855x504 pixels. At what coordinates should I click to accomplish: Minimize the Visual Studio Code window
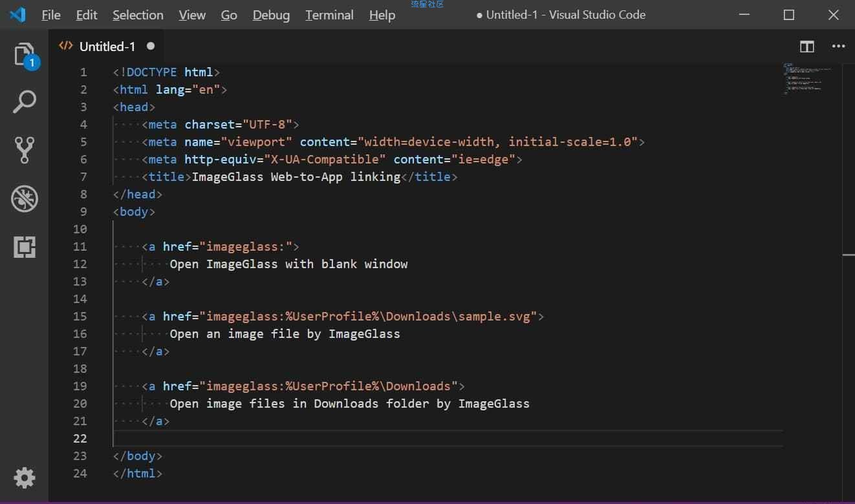(744, 15)
